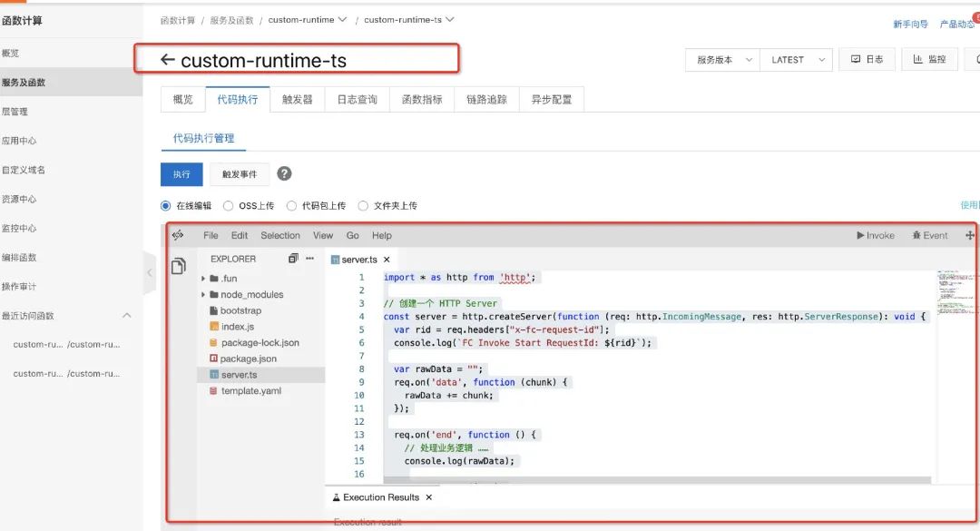The image size is (980, 531).
Task: Open the File menu
Action: click(x=211, y=235)
